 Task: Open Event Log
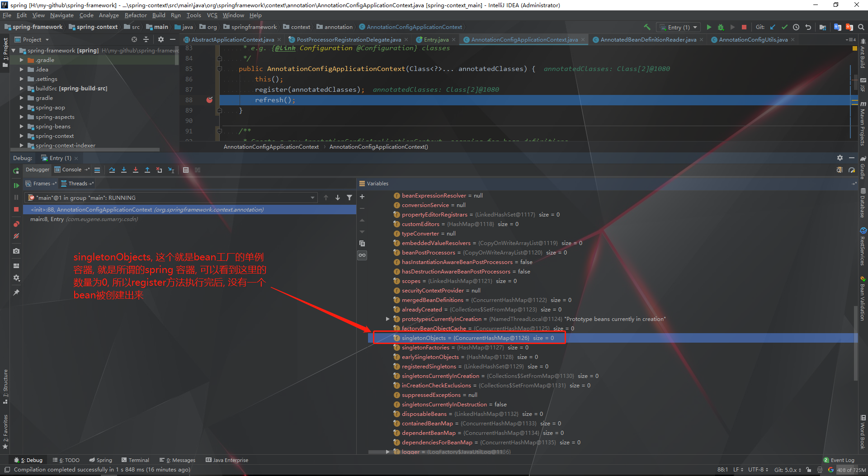839,460
